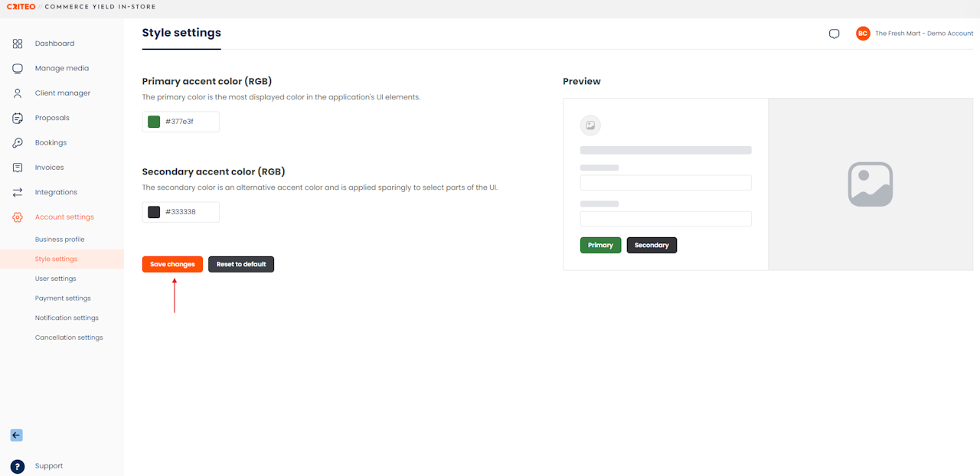Open Payment settings
Screen dimensions: 980x476
(63, 298)
